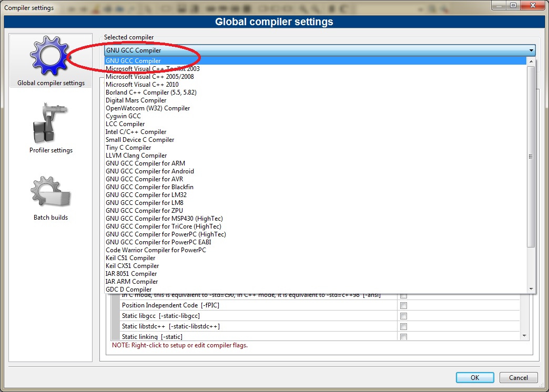Screen dimensions: 549x392
Task: Pick Code Warrior Compiler for PowerPC
Action: tap(316, 250)
